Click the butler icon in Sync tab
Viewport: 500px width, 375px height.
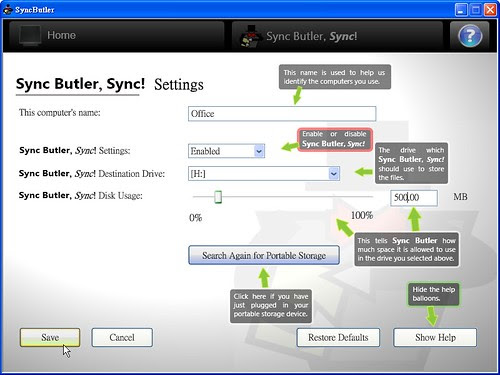[250, 36]
